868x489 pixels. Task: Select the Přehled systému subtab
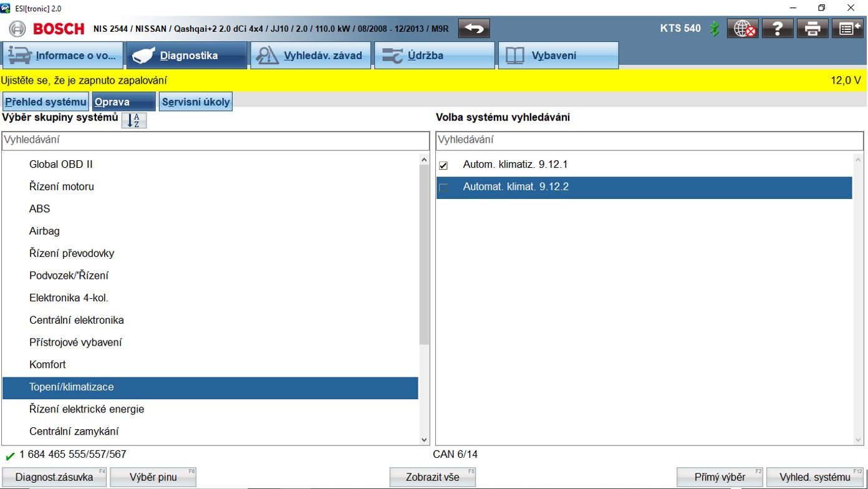coord(46,102)
